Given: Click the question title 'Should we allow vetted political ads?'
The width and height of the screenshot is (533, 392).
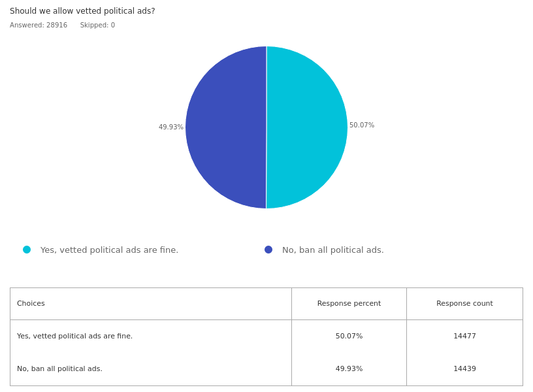Looking at the screenshot, I should (x=82, y=11).
